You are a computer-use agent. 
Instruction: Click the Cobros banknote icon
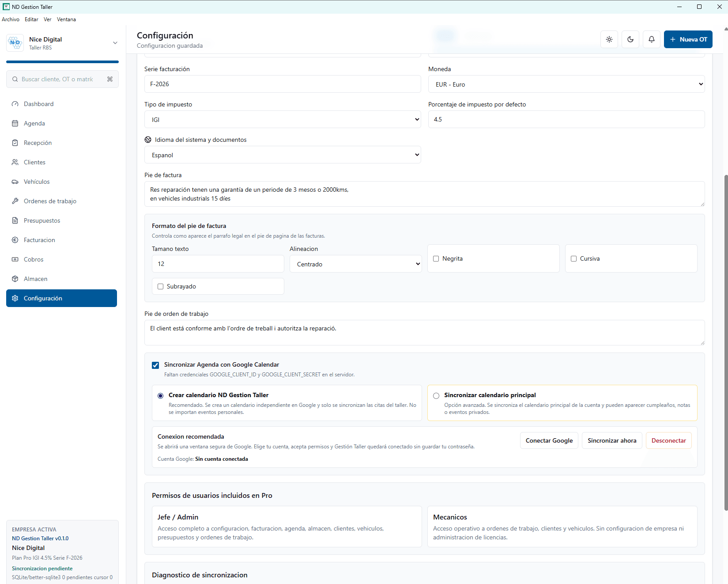point(15,259)
